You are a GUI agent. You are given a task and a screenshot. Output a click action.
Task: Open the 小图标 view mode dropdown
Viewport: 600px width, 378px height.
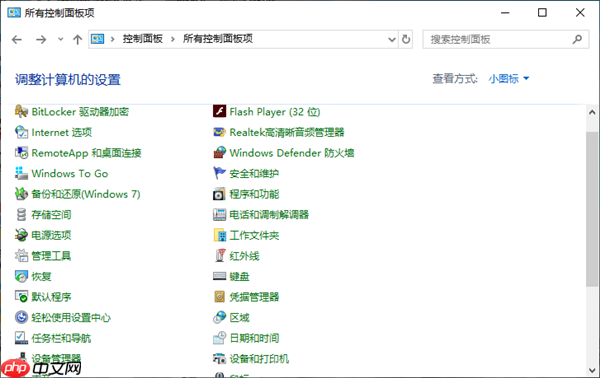509,78
